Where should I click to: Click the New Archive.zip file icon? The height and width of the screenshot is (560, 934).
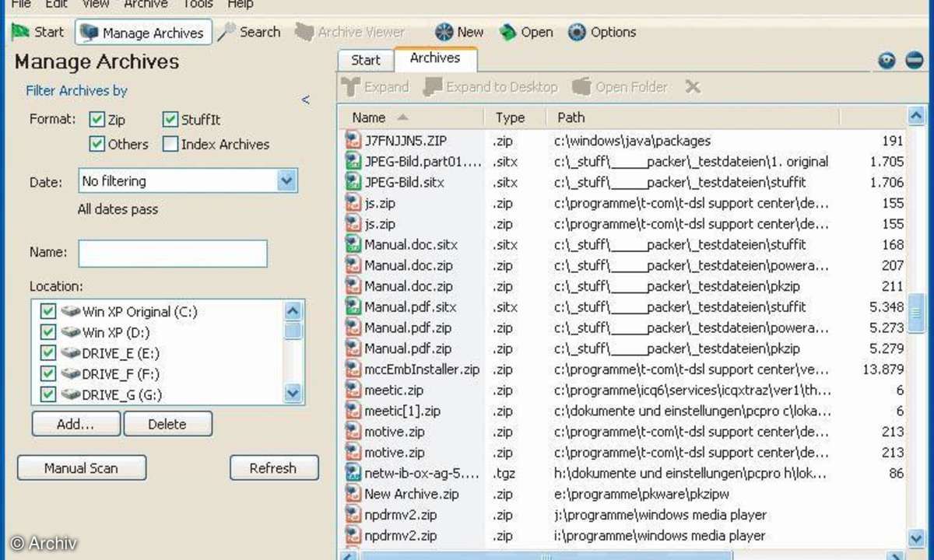click(353, 493)
